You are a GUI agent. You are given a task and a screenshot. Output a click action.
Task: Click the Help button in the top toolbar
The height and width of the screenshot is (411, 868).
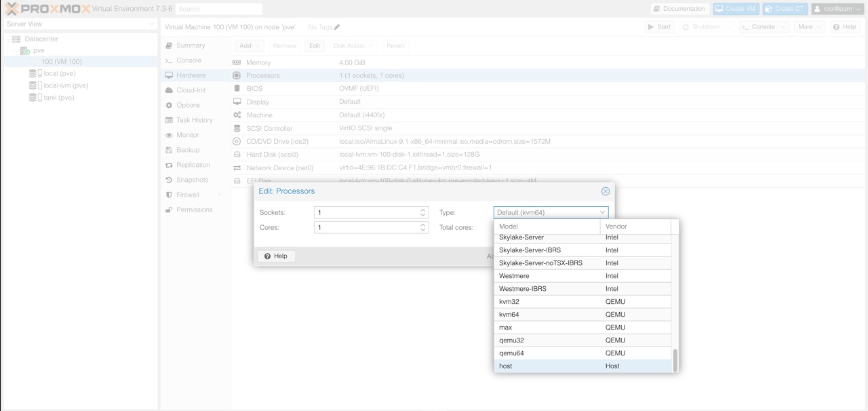[x=845, y=27]
